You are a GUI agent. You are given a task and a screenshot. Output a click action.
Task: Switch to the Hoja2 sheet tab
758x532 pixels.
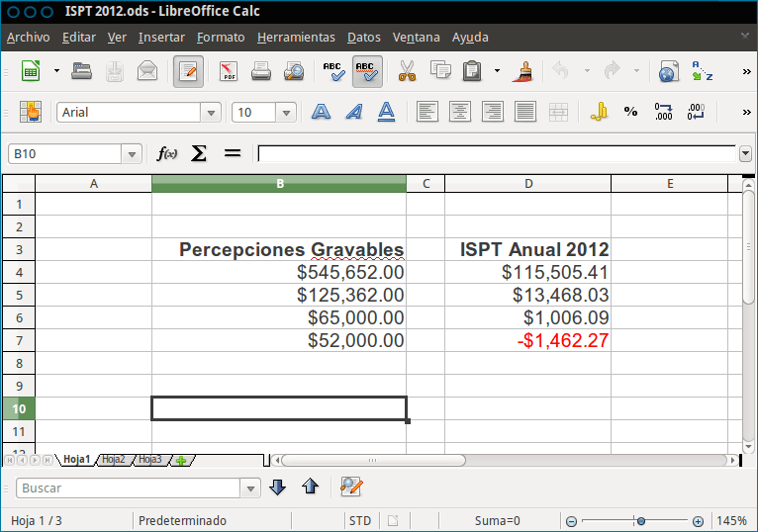114,460
